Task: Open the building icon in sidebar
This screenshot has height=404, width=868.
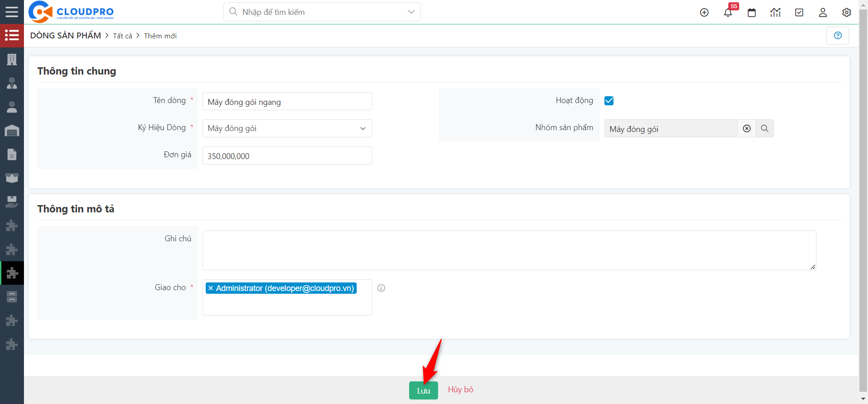Action: pyautogui.click(x=12, y=59)
